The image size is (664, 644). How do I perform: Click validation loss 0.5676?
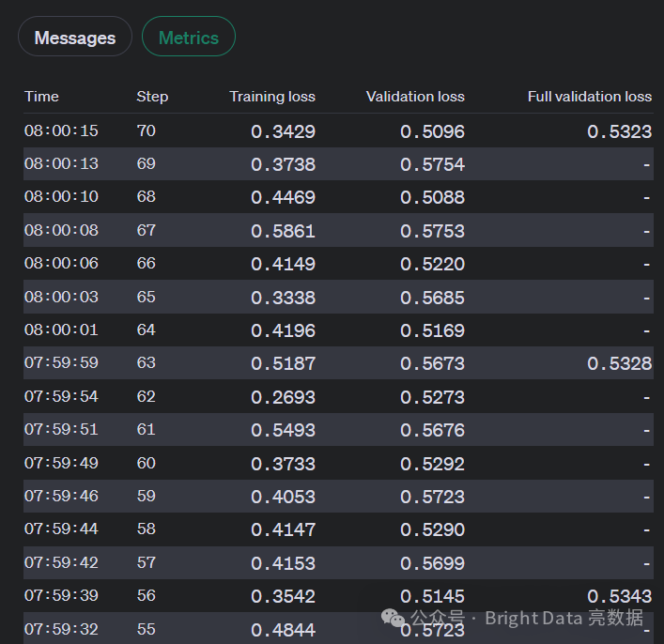tap(432, 430)
